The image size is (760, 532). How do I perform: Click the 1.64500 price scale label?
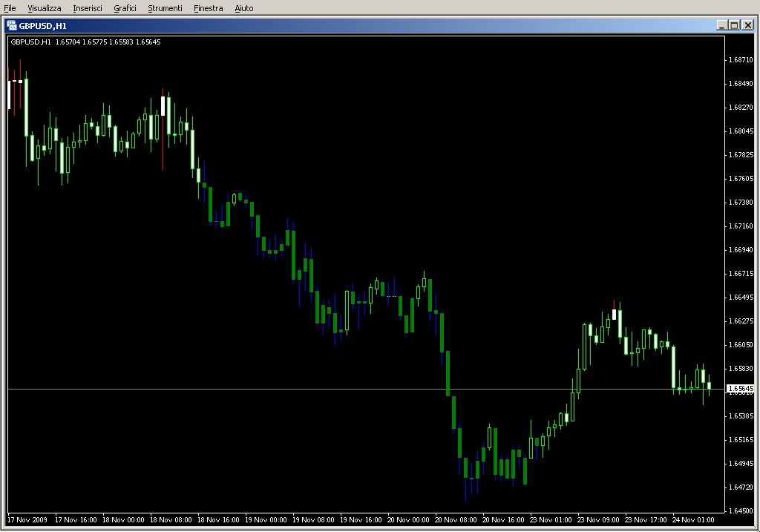click(741, 511)
